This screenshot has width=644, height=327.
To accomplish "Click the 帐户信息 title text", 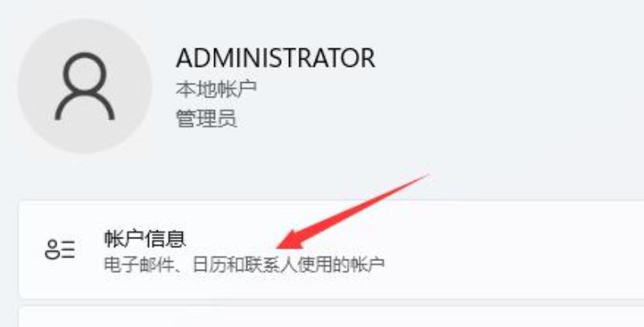I will pos(145,238).
